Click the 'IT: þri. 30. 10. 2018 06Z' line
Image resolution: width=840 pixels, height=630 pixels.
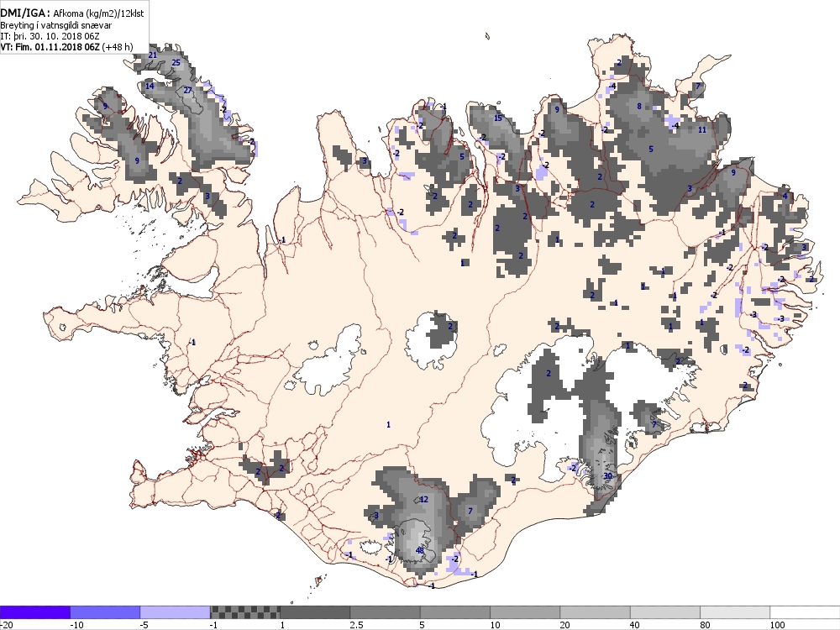click(50, 36)
